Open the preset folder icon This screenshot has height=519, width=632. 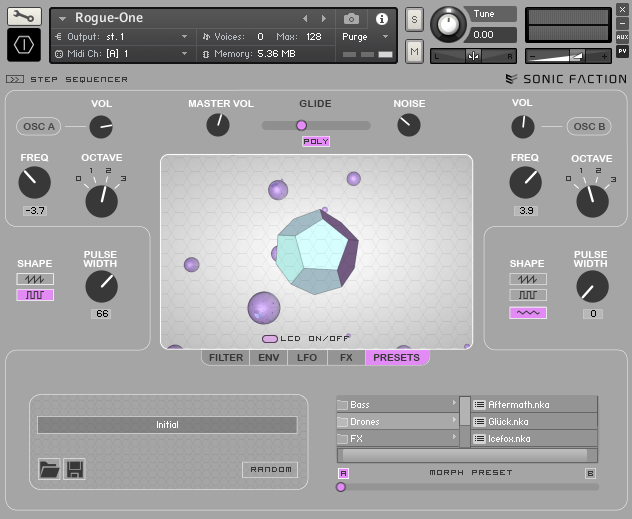pyautogui.click(x=49, y=469)
